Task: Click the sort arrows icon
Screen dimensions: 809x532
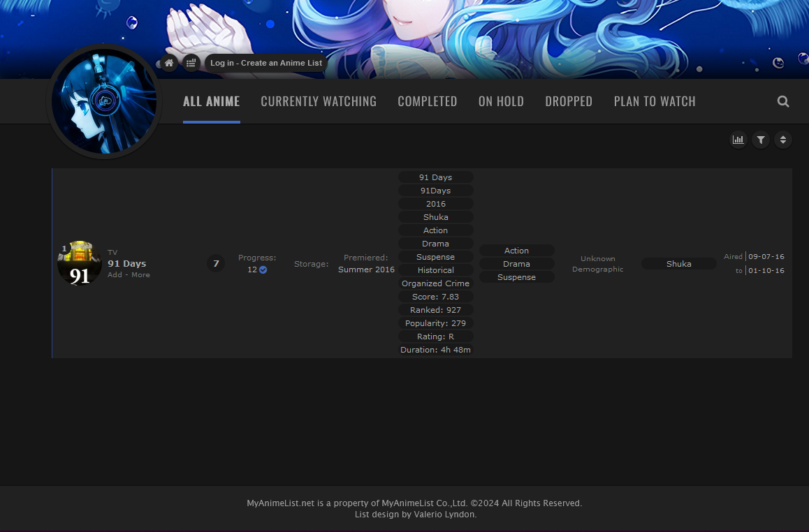Action: pyautogui.click(x=783, y=140)
